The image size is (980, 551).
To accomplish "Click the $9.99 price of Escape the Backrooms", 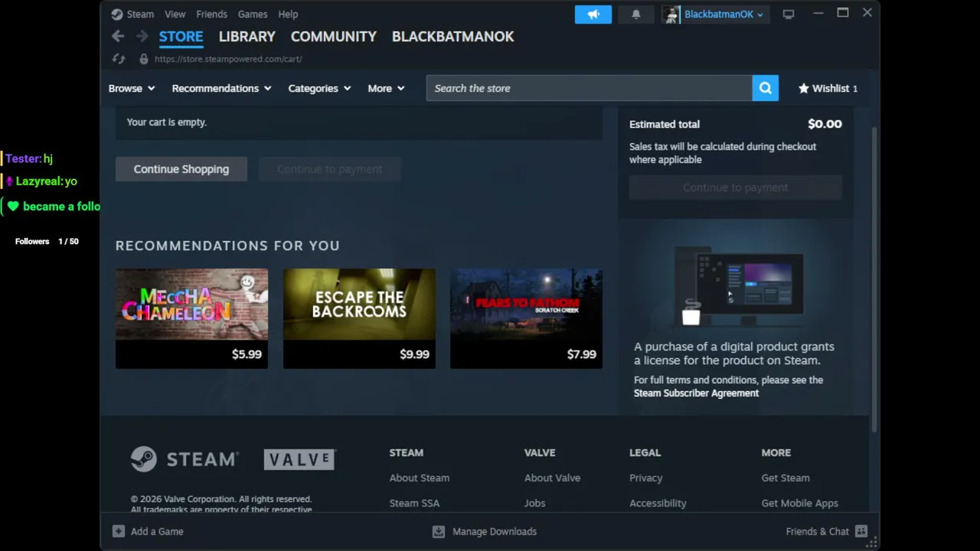I will [414, 354].
